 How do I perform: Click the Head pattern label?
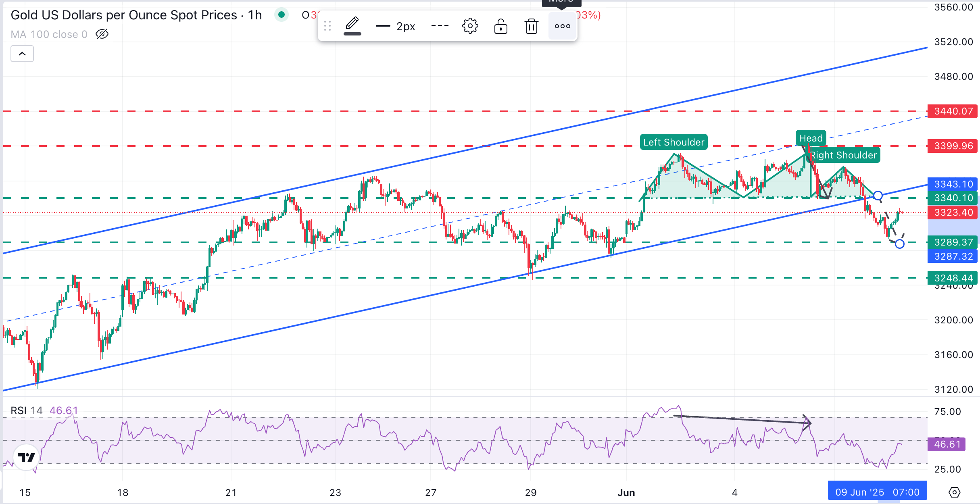(811, 138)
